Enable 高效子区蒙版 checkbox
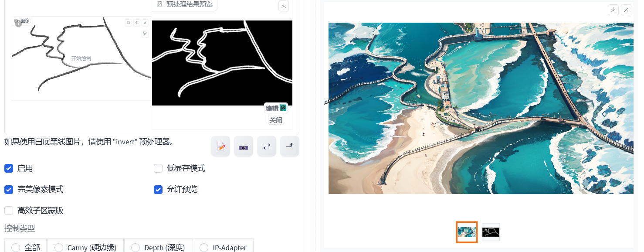The width and height of the screenshot is (644, 252). click(9, 211)
